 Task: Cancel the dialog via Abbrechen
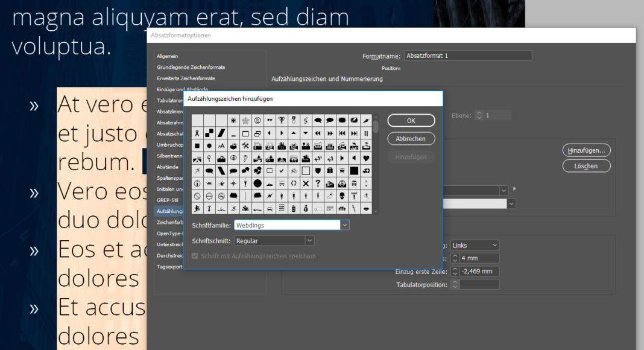tap(411, 138)
